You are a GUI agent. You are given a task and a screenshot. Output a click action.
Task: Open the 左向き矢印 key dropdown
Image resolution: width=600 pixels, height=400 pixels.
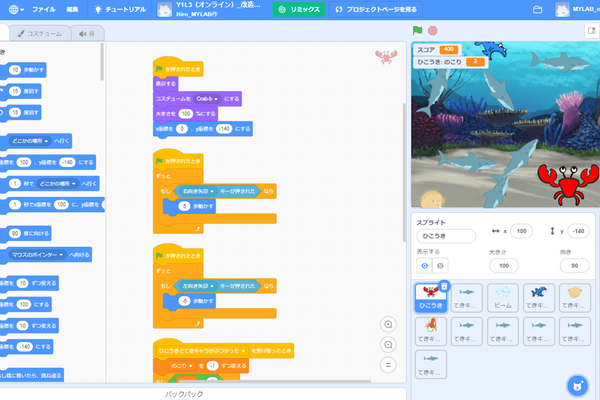(x=198, y=286)
